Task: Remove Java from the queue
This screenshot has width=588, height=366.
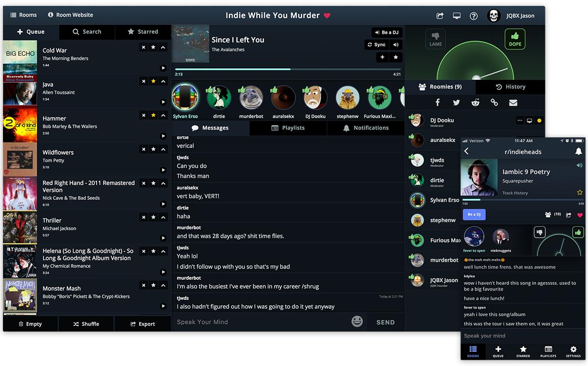Action: coord(143,81)
